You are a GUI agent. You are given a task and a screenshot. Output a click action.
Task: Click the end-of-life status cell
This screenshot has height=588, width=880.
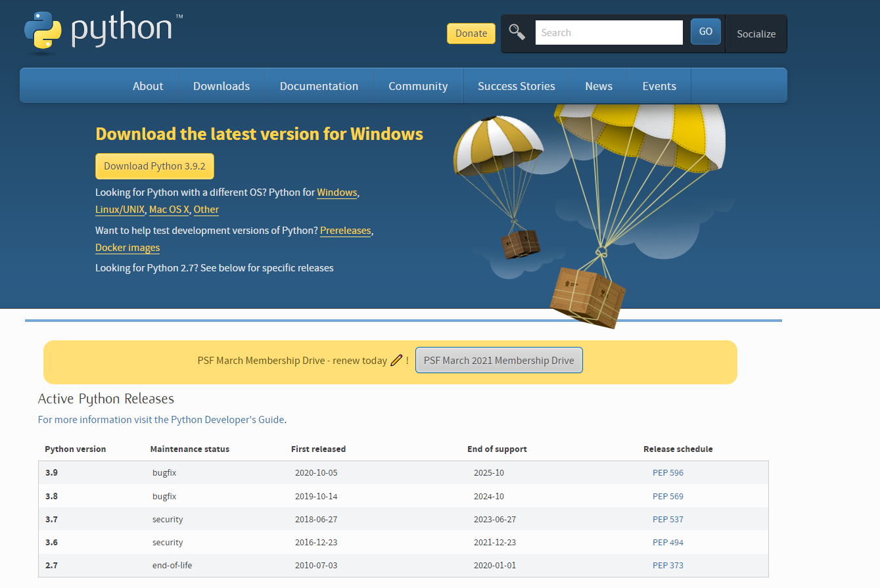point(172,566)
